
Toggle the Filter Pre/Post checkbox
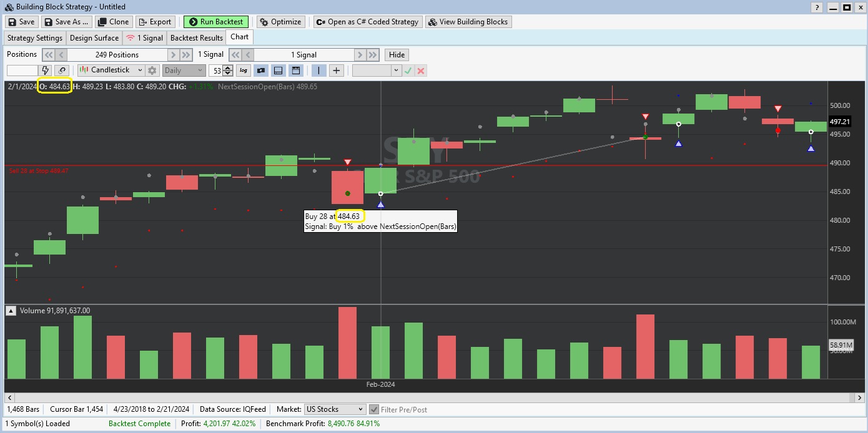point(374,409)
